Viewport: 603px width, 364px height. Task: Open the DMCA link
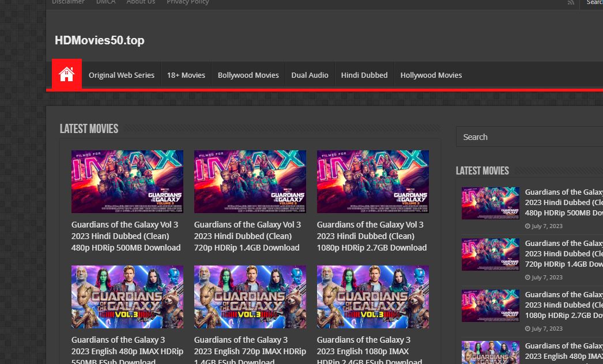(105, 2)
